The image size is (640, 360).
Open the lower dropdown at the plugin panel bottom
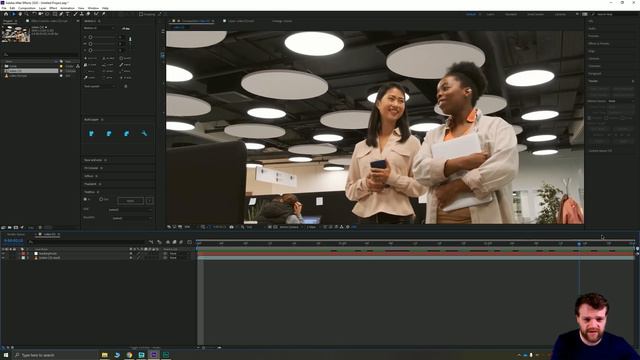[132, 218]
